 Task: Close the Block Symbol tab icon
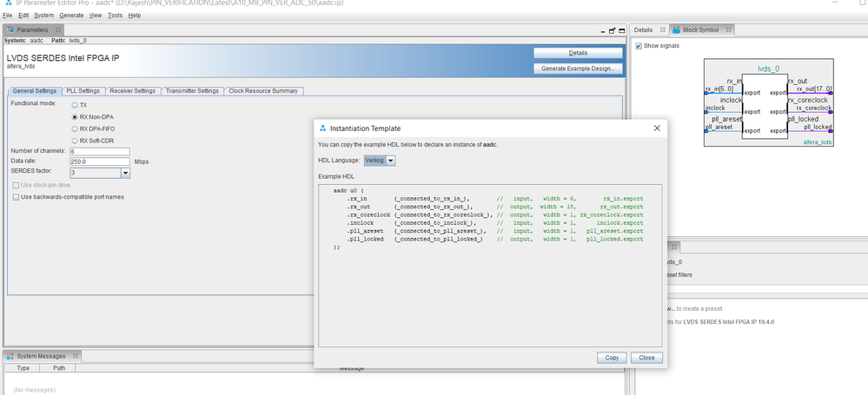726,30
